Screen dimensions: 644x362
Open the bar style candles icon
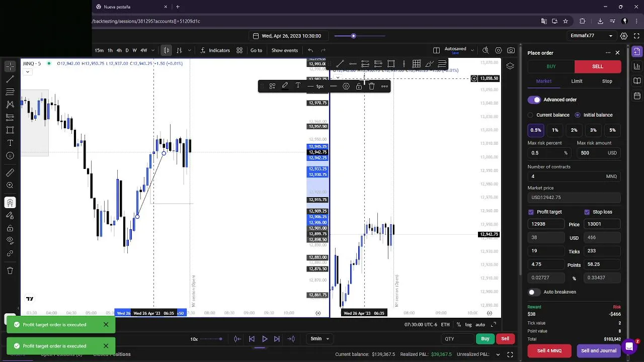[x=166, y=50]
